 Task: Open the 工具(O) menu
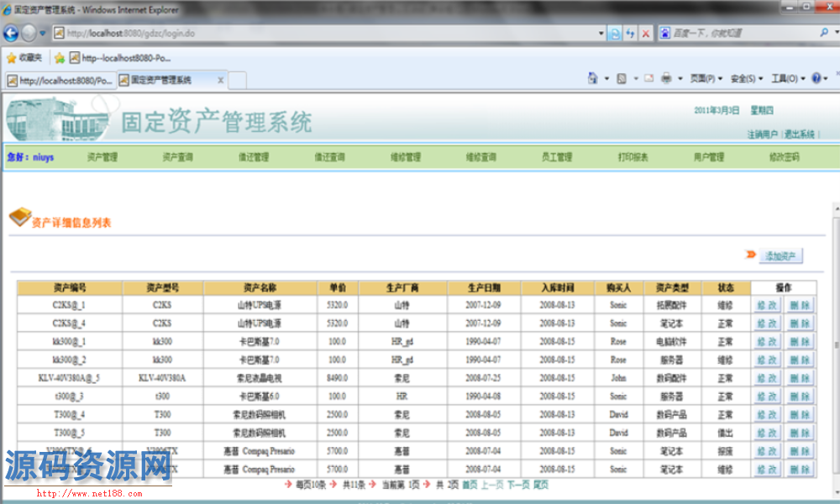788,79
